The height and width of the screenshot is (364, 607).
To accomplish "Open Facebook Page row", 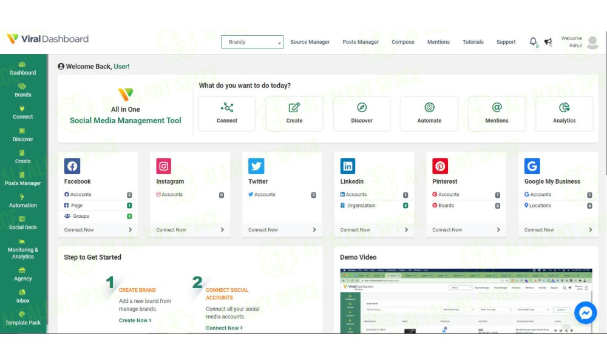I will coord(98,206).
